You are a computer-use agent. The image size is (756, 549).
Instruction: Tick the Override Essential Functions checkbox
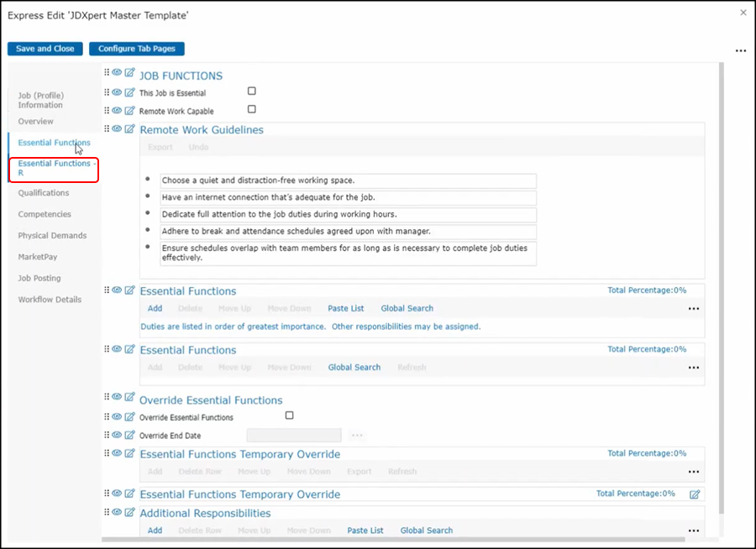[290, 416]
